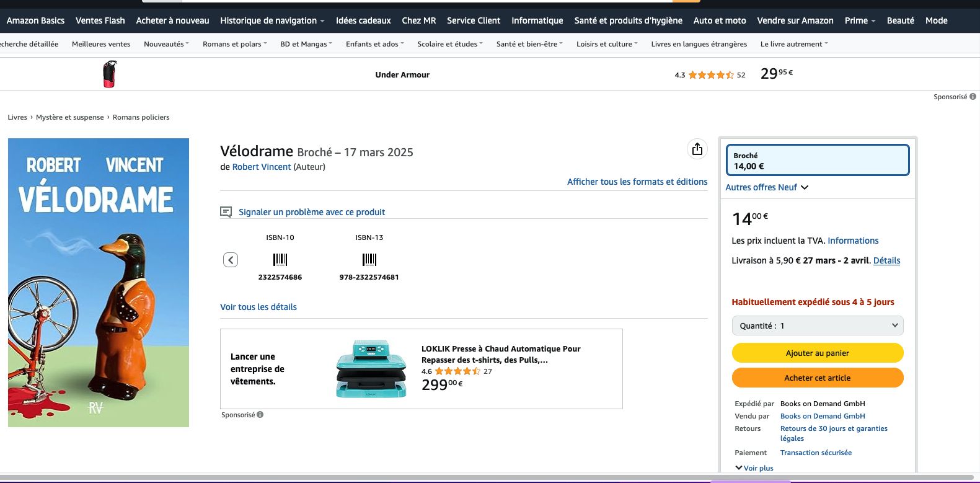Click the Under Armour bottle image

110,74
